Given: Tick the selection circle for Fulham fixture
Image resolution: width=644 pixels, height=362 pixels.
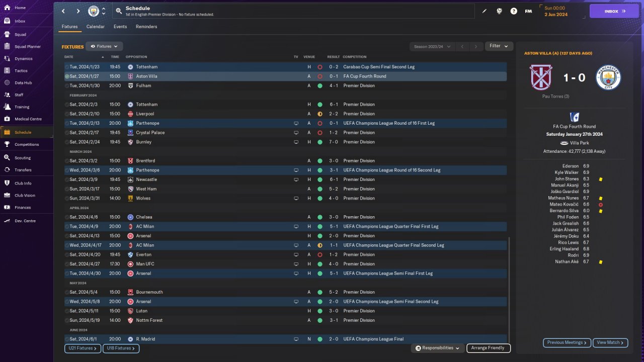Looking at the screenshot, I should click(67, 86).
